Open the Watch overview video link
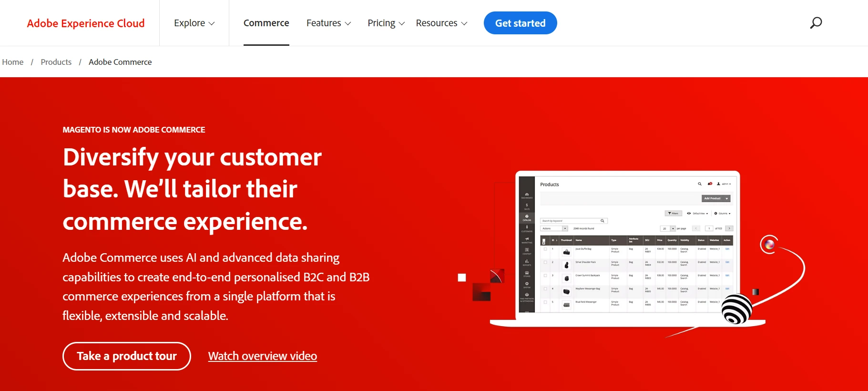This screenshot has height=391, width=868. pyautogui.click(x=263, y=356)
